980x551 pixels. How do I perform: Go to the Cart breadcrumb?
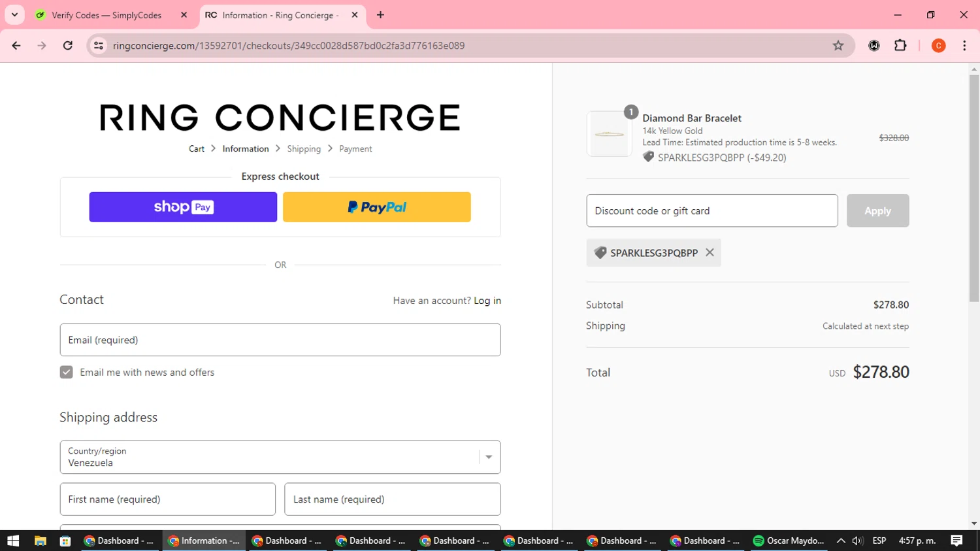tap(197, 149)
